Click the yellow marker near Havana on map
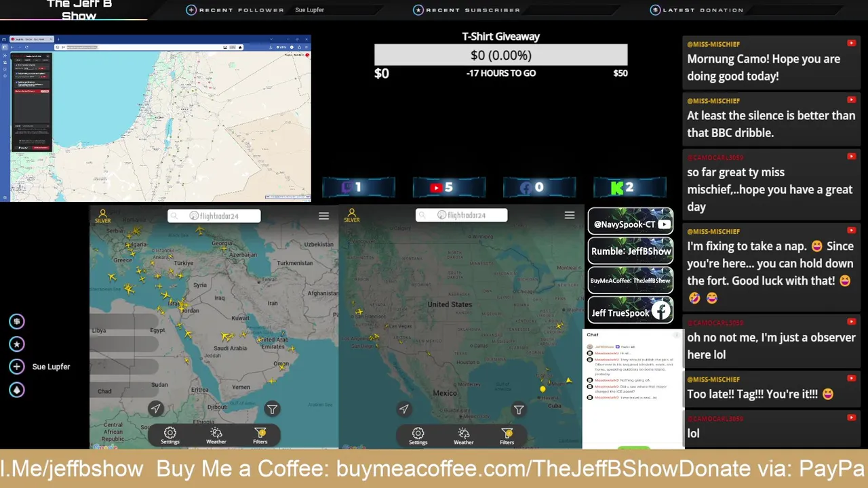The height and width of the screenshot is (488, 868). coord(542,389)
